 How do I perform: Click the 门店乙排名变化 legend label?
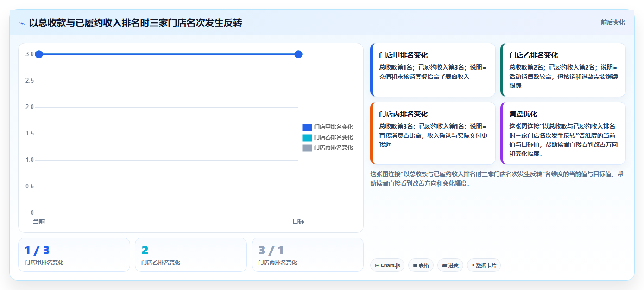click(x=333, y=137)
